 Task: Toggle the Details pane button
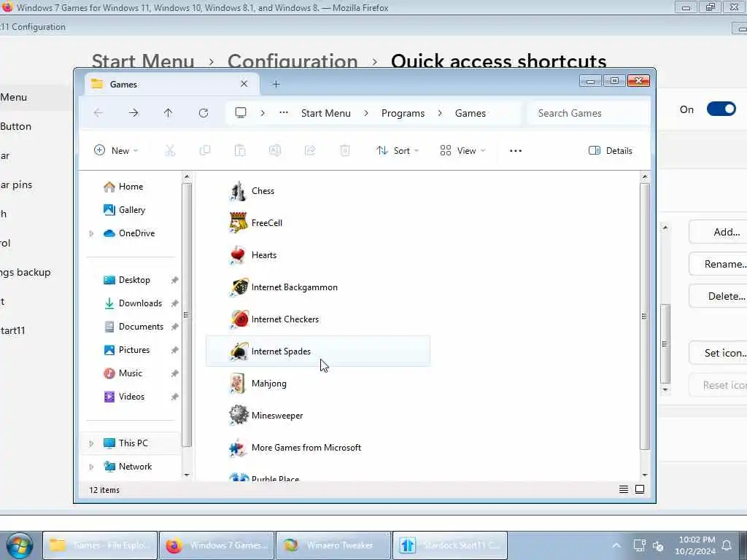point(611,150)
